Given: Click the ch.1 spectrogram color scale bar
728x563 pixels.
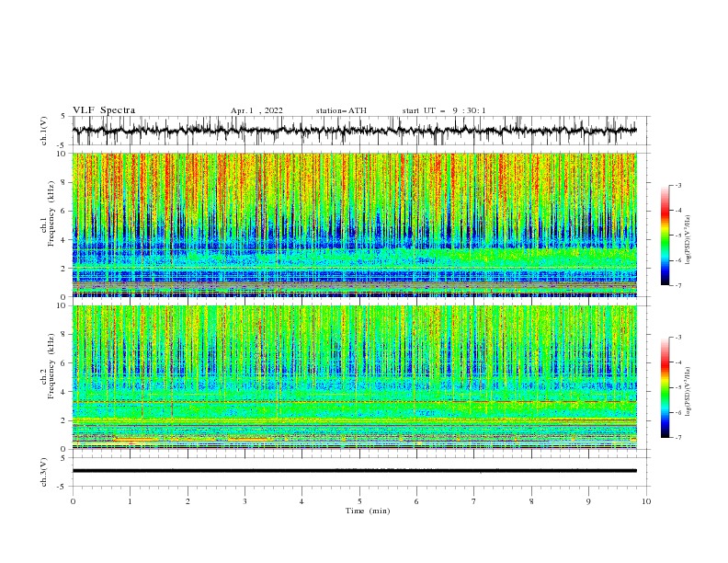Looking at the screenshot, I should [665, 236].
